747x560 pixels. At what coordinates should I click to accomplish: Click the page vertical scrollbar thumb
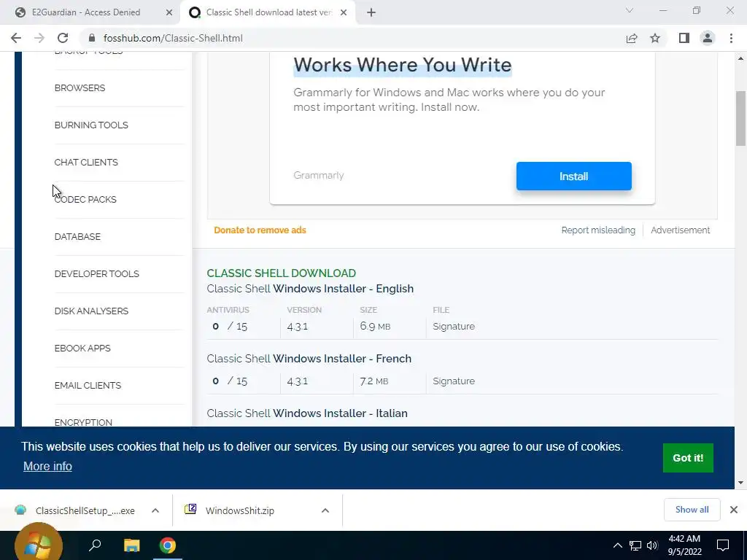point(740,118)
